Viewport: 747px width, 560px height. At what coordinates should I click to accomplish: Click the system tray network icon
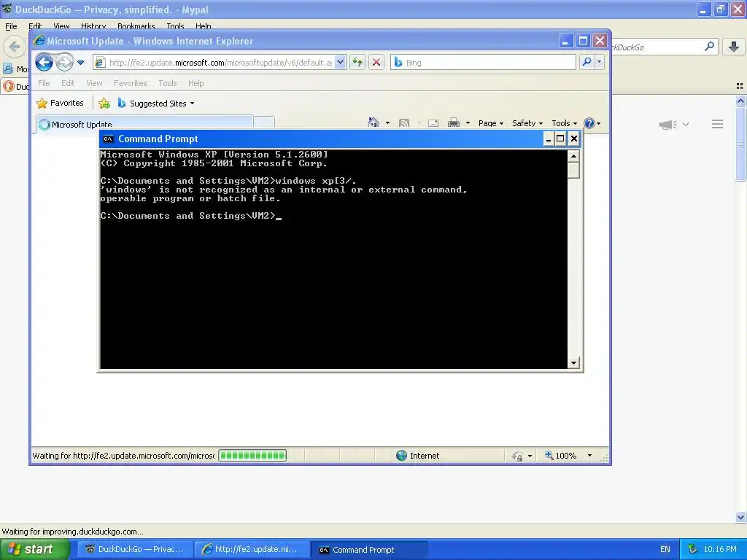point(692,549)
